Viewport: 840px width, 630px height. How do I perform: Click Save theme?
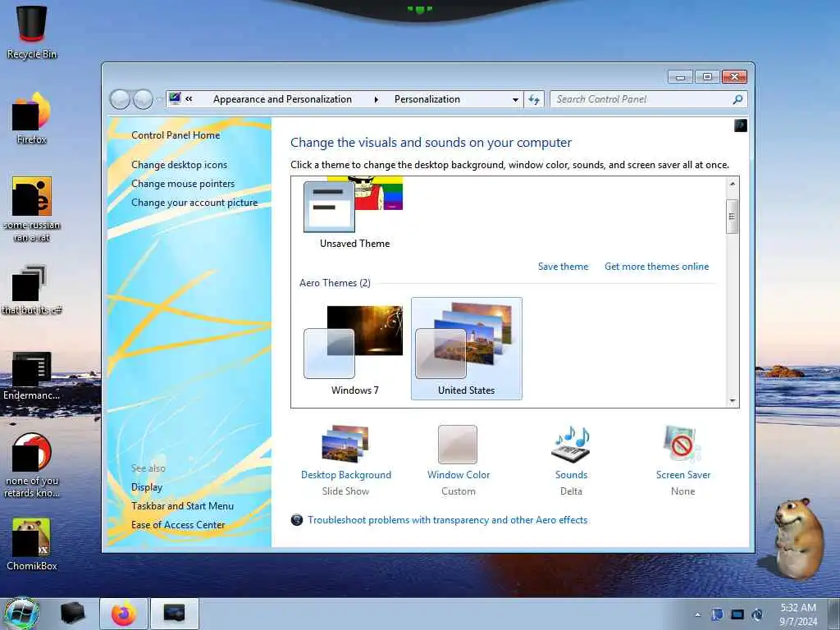563,267
